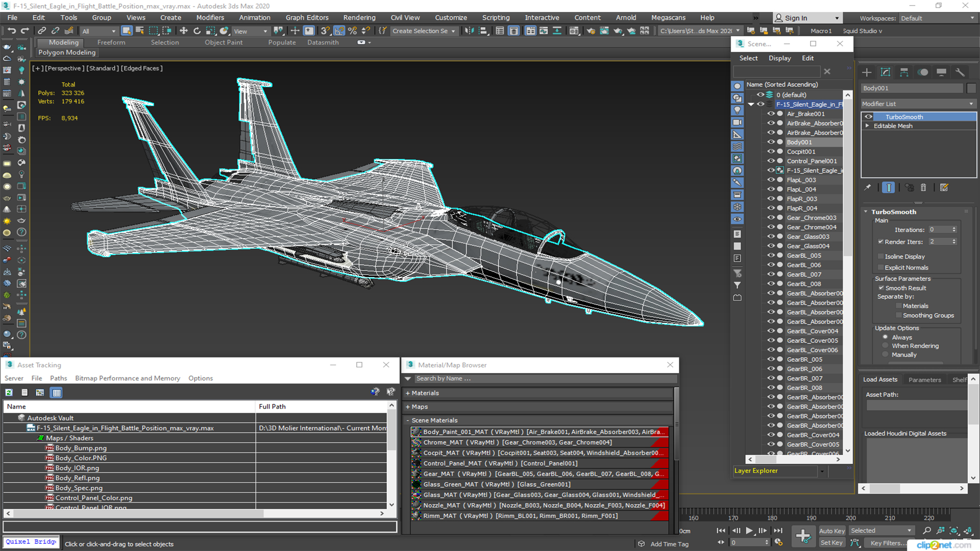Go to the end frame
Viewport: 980px width, 551px height.
click(778, 531)
